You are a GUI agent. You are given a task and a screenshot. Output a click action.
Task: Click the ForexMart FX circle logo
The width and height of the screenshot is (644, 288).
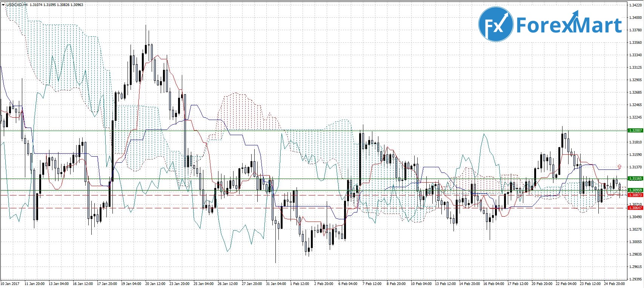tap(496, 25)
